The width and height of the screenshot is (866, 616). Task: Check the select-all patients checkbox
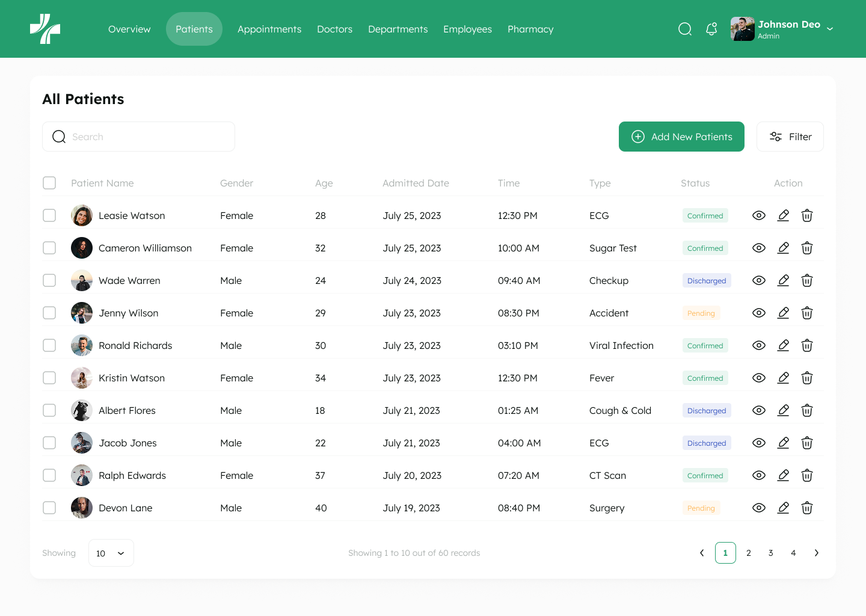49,183
